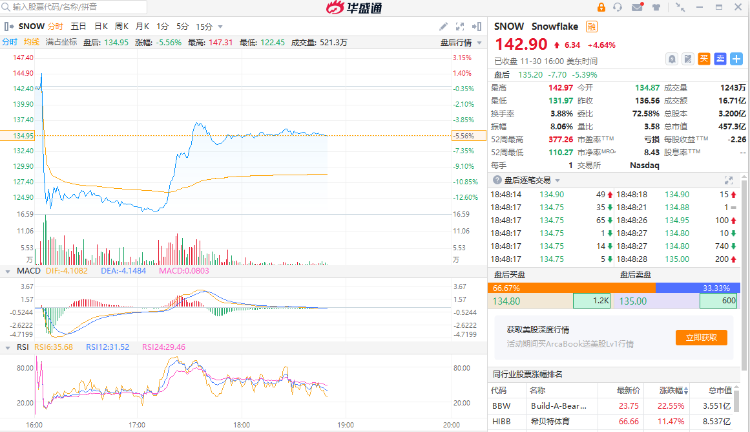Open the mail messages icon
The height and width of the screenshot is (432, 750).
(635, 8)
